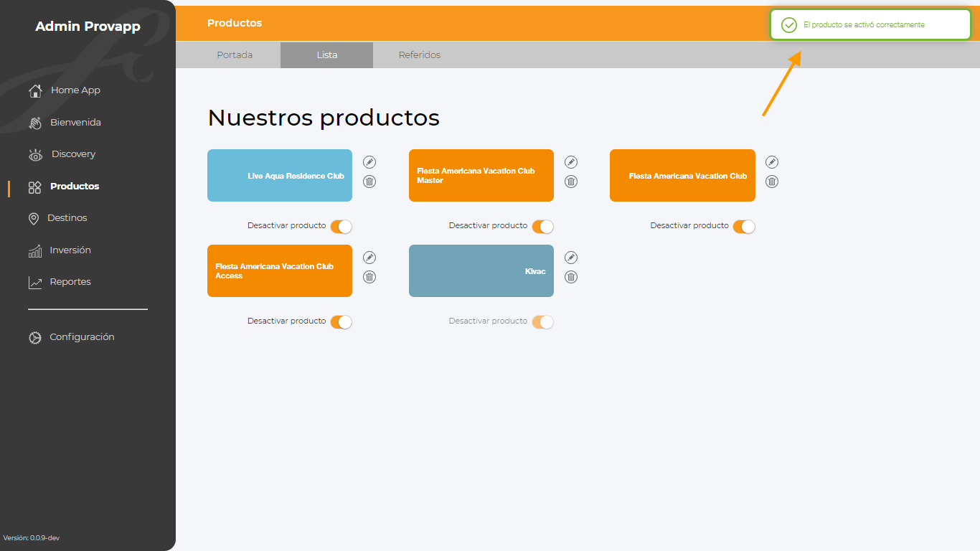Image resolution: width=980 pixels, height=551 pixels.
Task: Navigate to Destinos section
Action: click(67, 218)
